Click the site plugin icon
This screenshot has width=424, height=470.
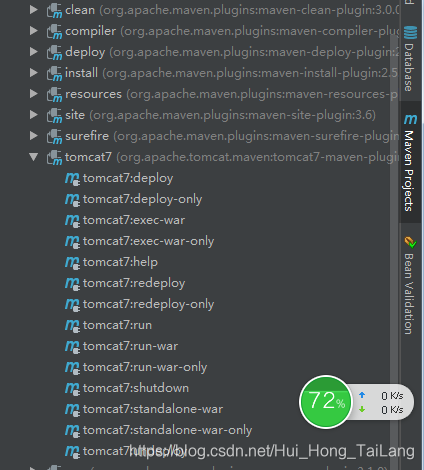[54, 115]
